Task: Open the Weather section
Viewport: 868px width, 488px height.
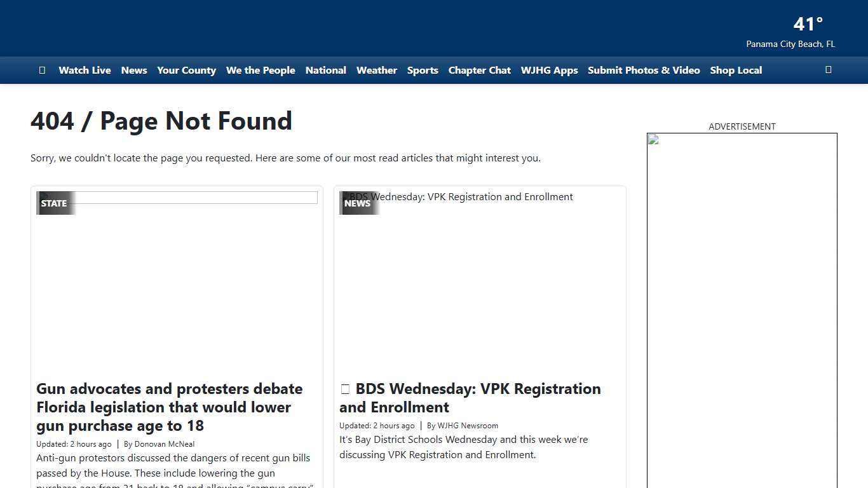Action: pos(376,70)
